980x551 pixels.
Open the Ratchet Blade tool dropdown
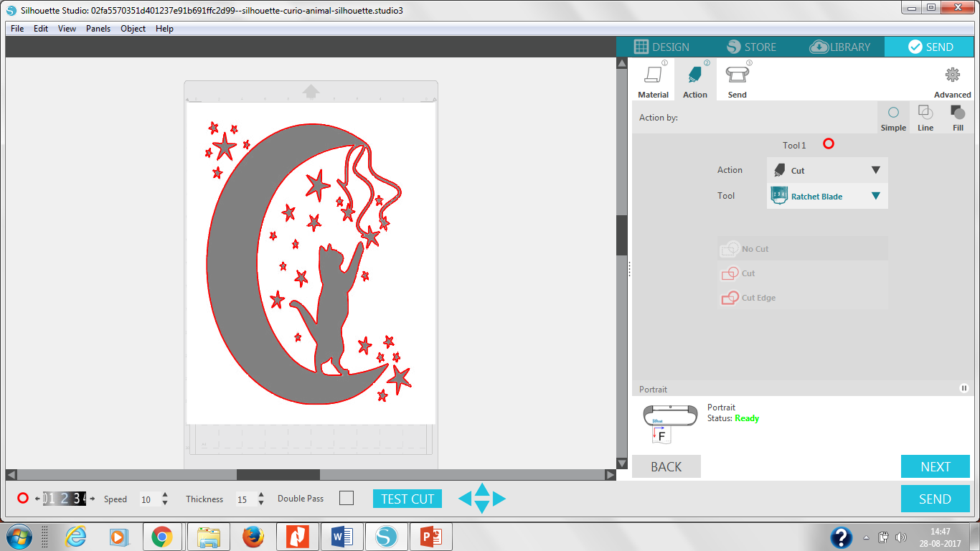click(827, 196)
